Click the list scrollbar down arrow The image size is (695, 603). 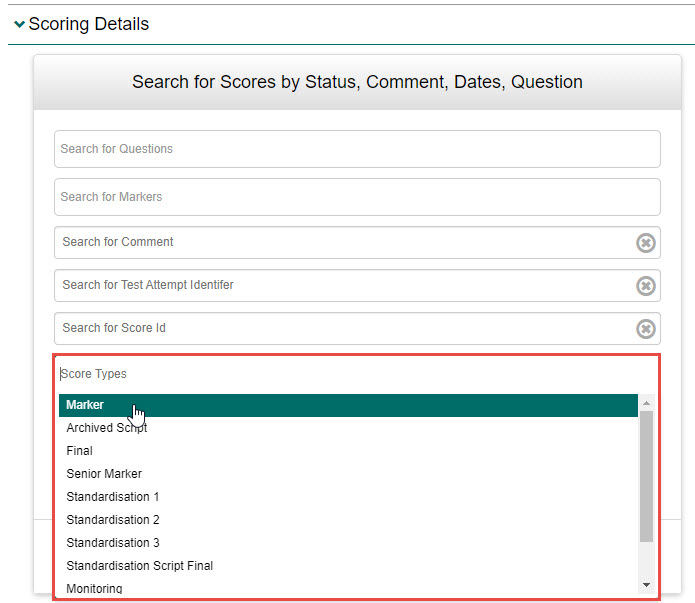click(x=646, y=585)
